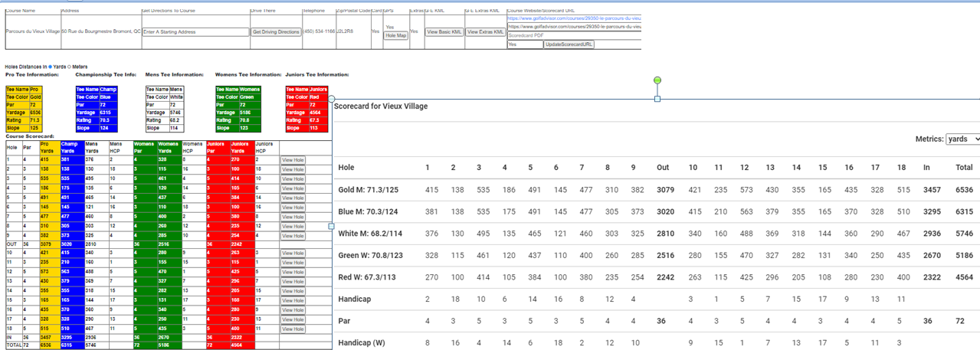This screenshot has width=980, height=350.
Task: Click View Hole for hole 10
Action: (x=293, y=253)
